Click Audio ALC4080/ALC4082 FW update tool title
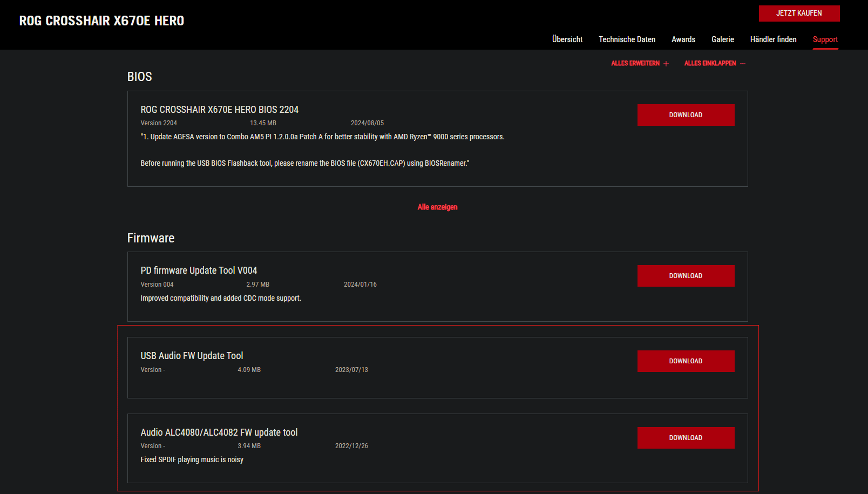 click(219, 432)
